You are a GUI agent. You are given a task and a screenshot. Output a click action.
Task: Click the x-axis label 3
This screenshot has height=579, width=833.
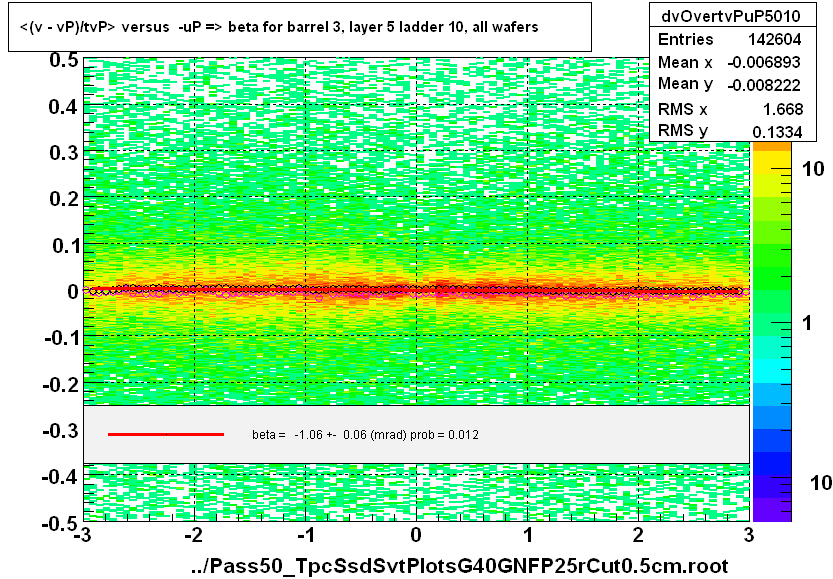tap(749, 534)
